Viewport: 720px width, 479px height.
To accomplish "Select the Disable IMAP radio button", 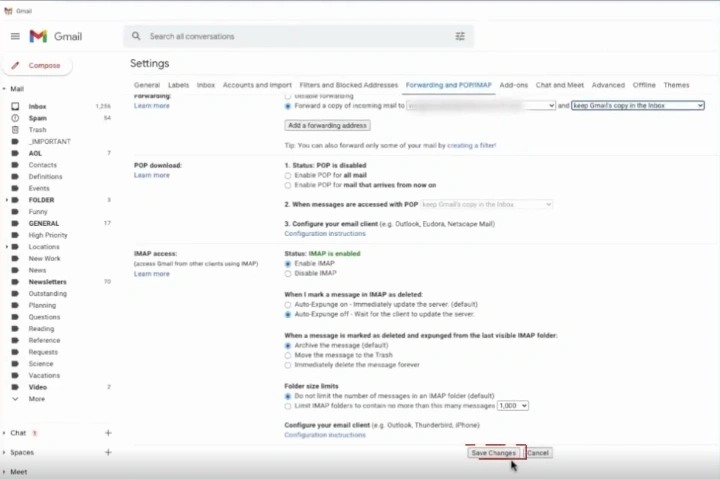I will pyautogui.click(x=287, y=274).
